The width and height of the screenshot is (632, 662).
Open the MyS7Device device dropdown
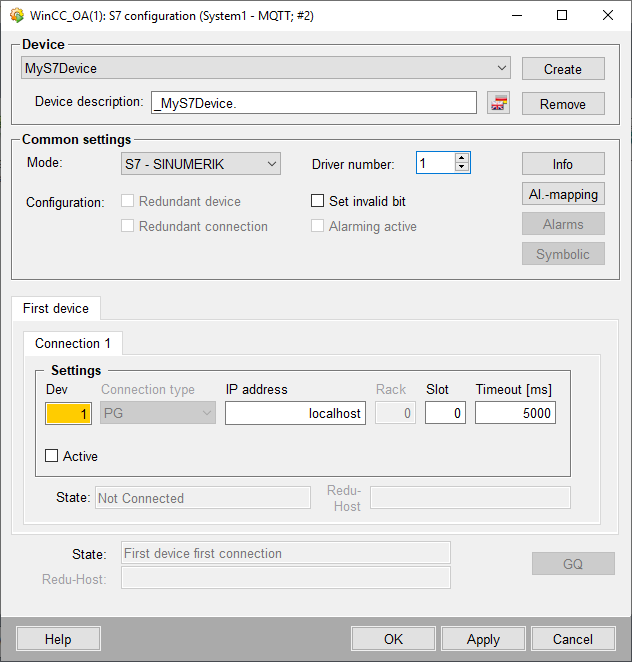(x=266, y=68)
